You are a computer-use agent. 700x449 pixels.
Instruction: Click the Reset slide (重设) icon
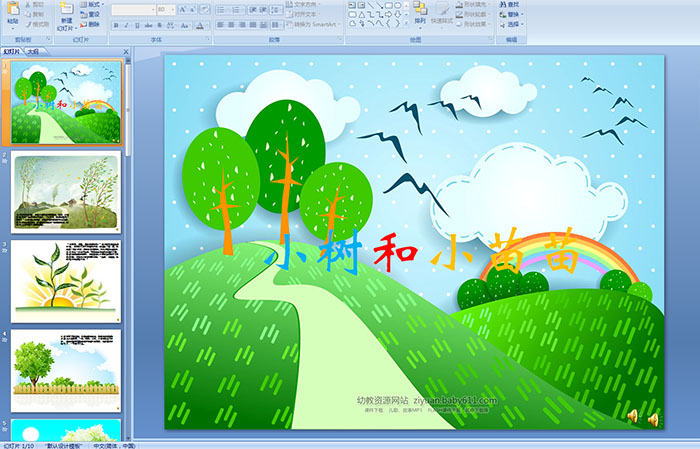(x=93, y=15)
